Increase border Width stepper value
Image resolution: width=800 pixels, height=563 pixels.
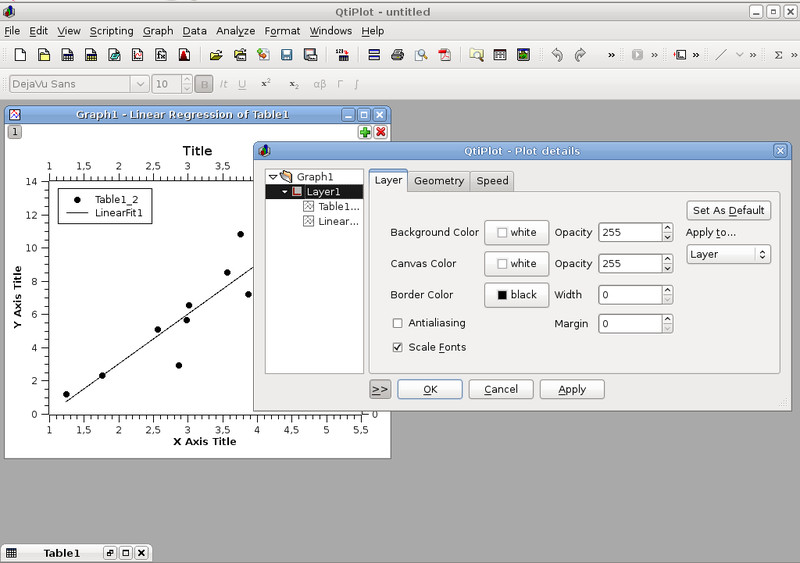click(x=667, y=290)
